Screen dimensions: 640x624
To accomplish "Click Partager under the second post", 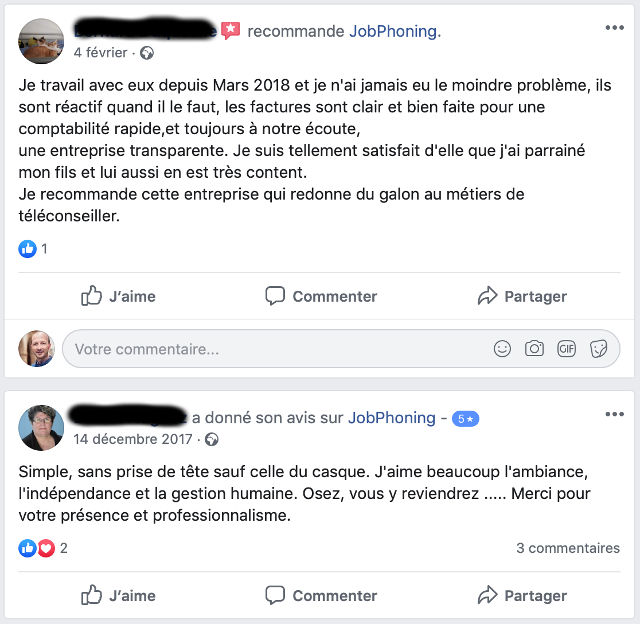I will pos(522,595).
